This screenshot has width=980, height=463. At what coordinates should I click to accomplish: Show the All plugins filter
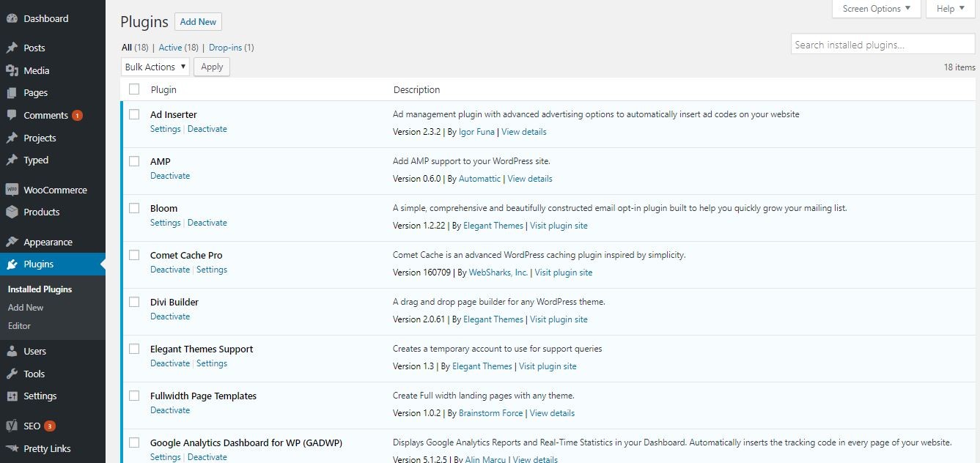(127, 48)
